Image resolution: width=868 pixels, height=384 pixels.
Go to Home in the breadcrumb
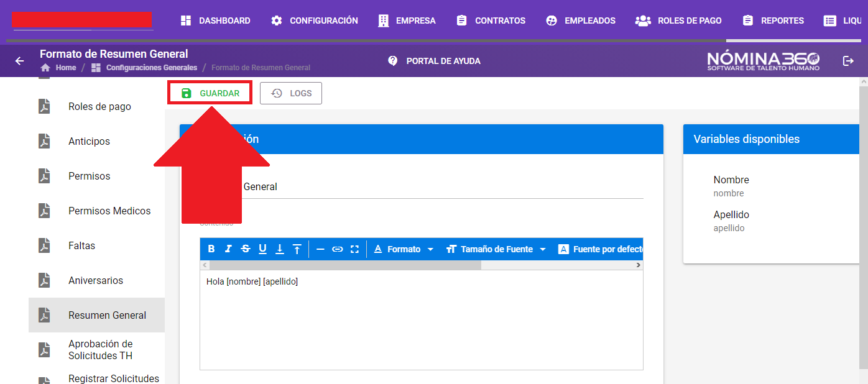[65, 68]
